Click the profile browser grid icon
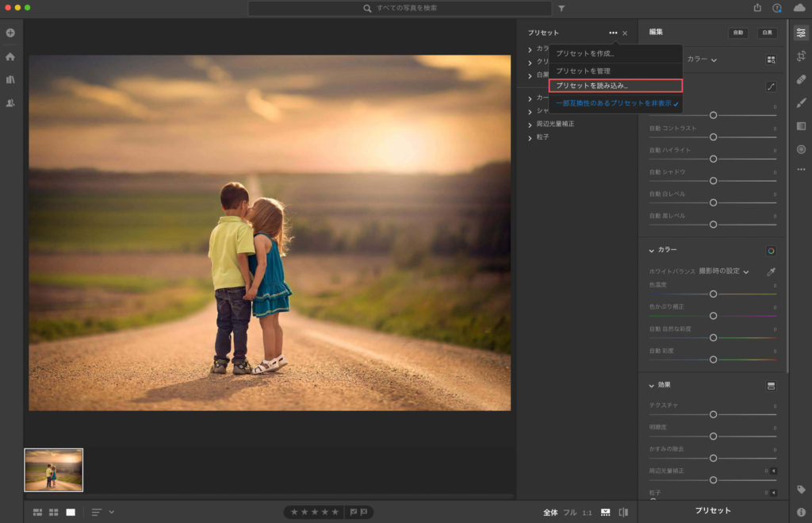This screenshot has height=523, width=812. 771,60
